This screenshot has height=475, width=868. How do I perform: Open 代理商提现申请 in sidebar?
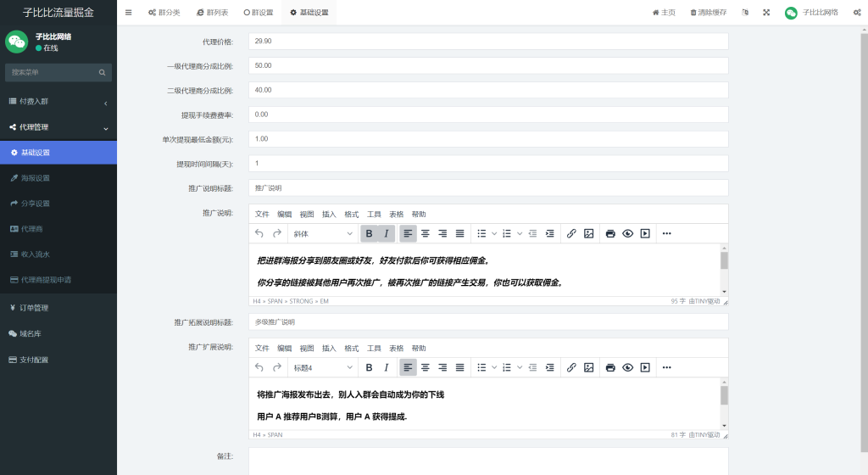point(58,280)
